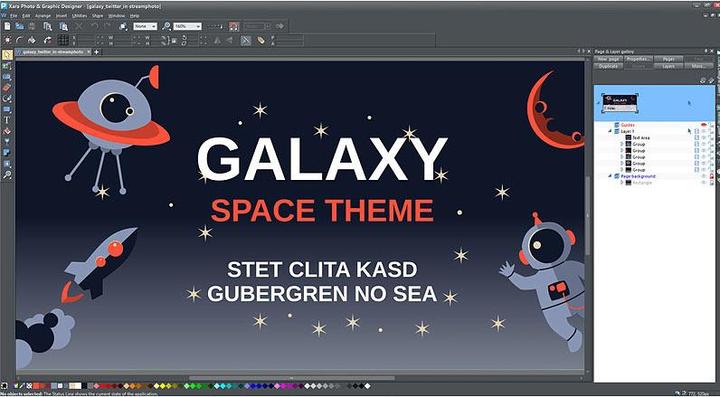Click the magnifier icon beside zoom percentage
The width and height of the screenshot is (720, 397).
coord(167,27)
